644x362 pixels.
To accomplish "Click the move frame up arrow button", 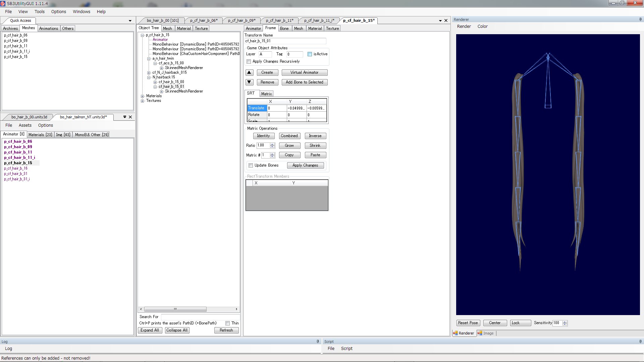I will tap(249, 72).
